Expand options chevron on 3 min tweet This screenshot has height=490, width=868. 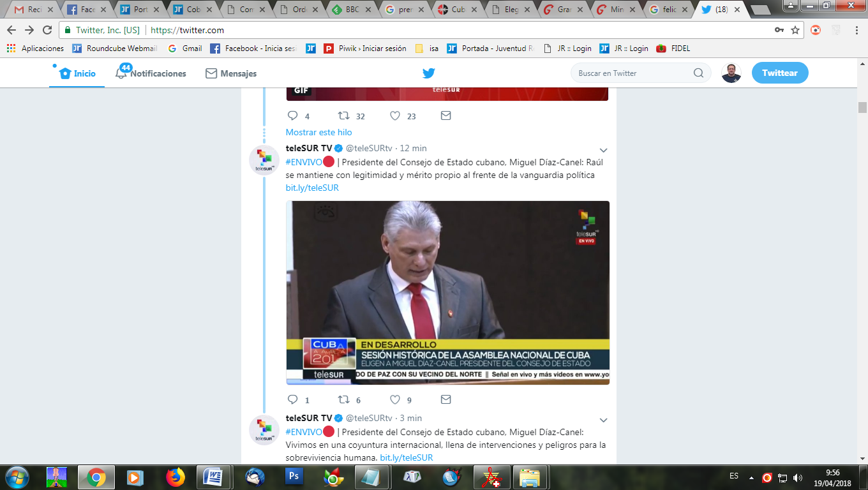(x=604, y=420)
